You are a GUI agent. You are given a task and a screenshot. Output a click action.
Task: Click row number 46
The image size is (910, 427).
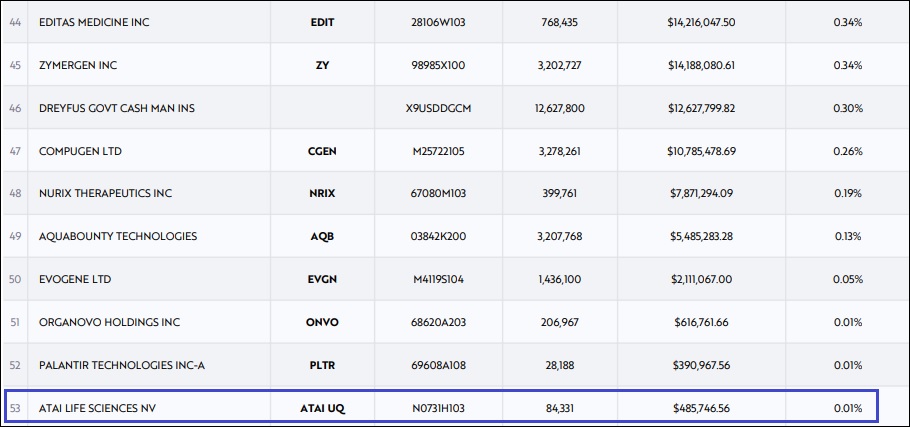click(15, 108)
